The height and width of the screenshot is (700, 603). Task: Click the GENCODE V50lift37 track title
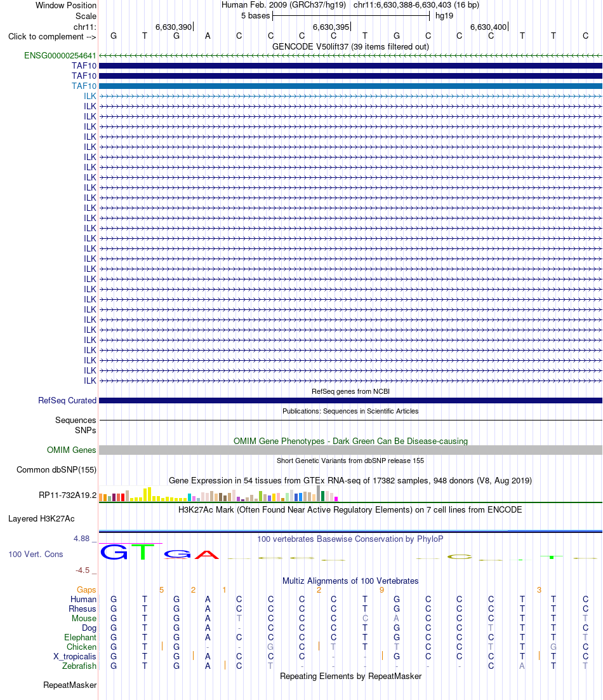coord(350,46)
